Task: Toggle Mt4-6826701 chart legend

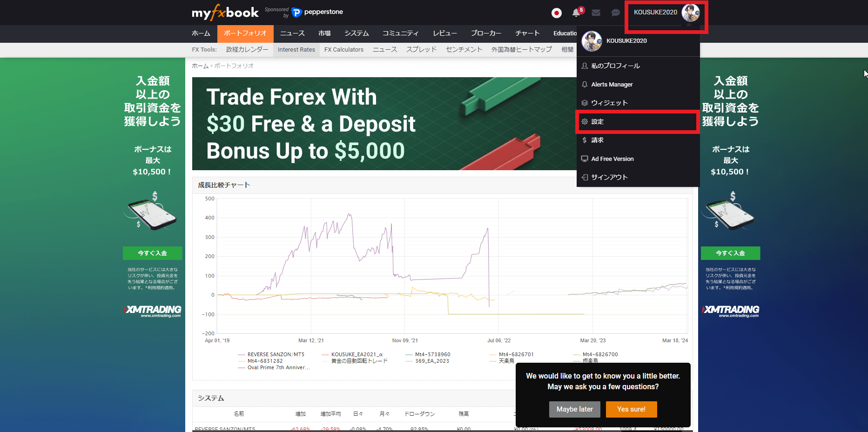Action: coord(512,354)
